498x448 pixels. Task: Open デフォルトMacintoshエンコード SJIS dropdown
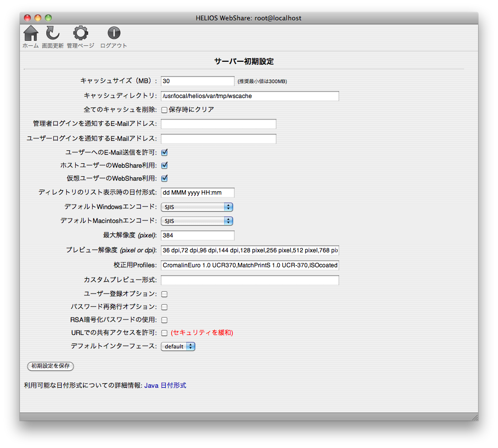[x=197, y=221]
